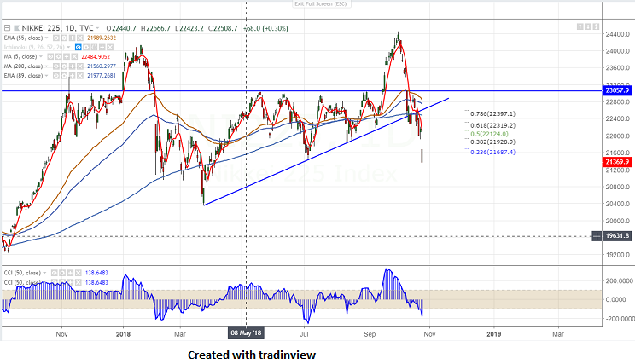Open the EMA (89, close) dropdown arrow
The width and height of the screenshot is (635, 364).
46,76
